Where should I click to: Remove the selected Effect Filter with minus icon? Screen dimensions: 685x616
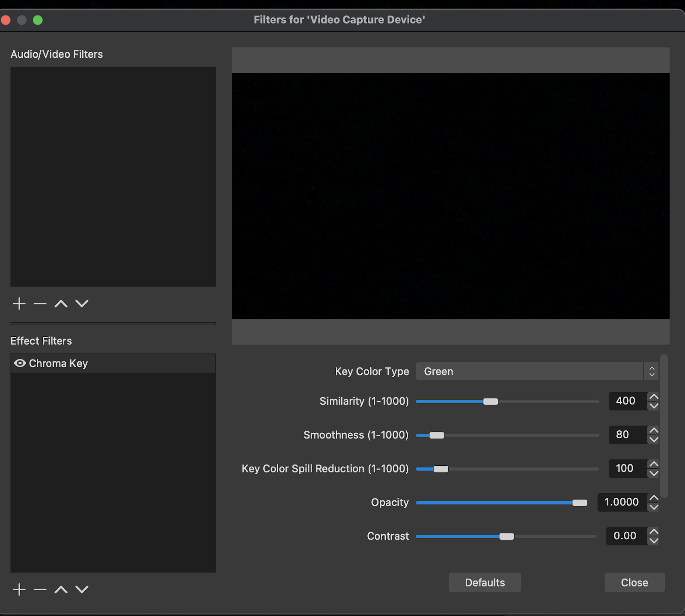(x=40, y=590)
